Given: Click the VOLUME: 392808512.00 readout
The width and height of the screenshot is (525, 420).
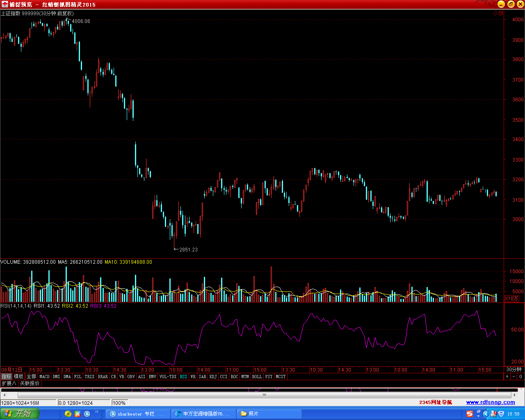Looking at the screenshot, I should coord(28,262).
